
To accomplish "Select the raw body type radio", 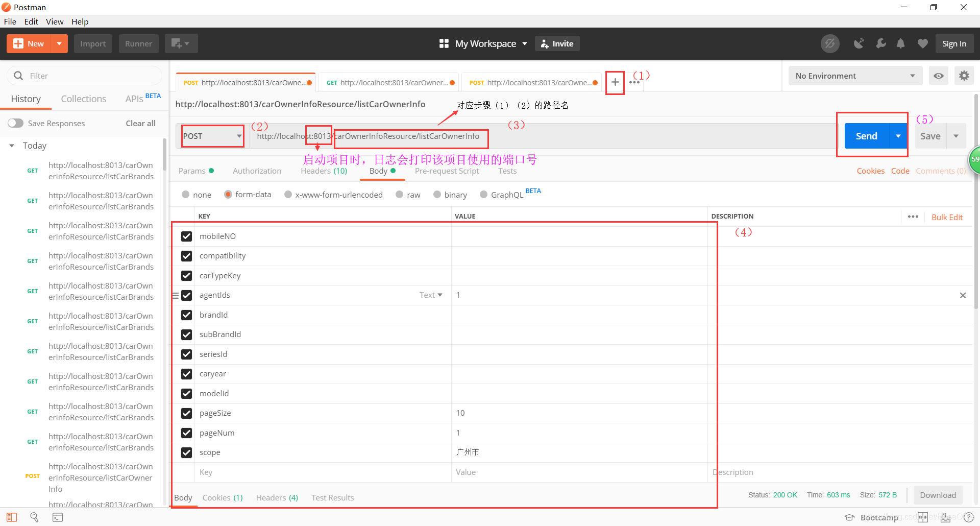I will 400,195.
